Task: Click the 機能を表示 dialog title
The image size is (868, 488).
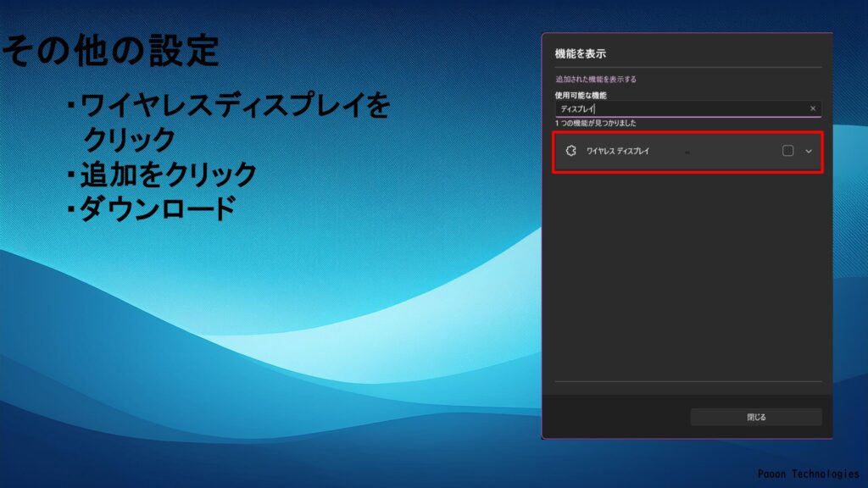Action: point(580,53)
